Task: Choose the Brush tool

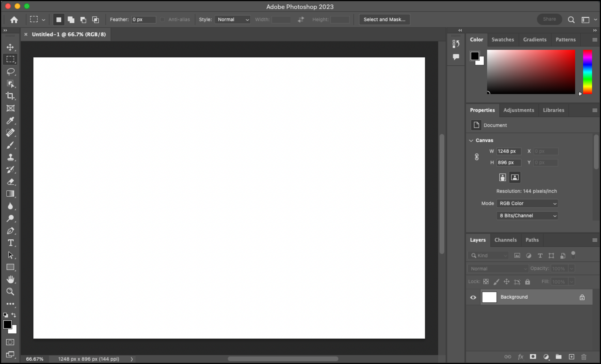Action: 11,145
